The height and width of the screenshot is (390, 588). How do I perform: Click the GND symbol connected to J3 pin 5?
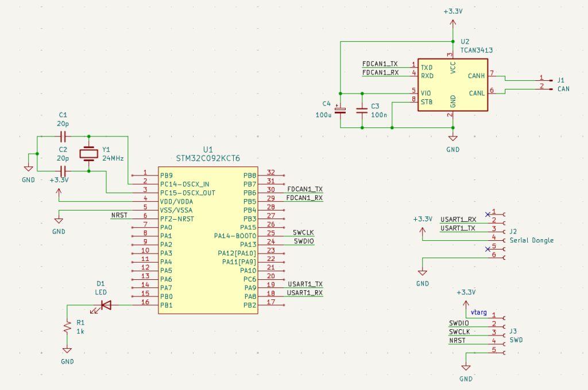(x=466, y=368)
